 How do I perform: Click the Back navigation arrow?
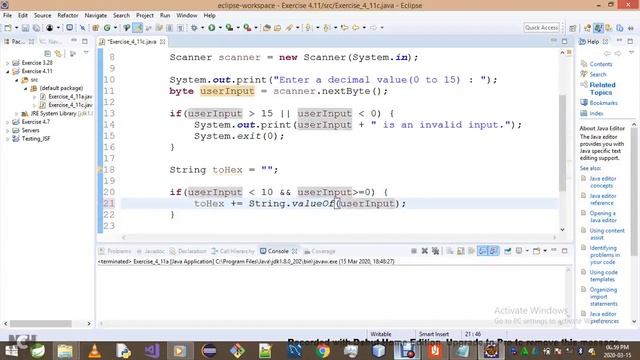[356, 28]
